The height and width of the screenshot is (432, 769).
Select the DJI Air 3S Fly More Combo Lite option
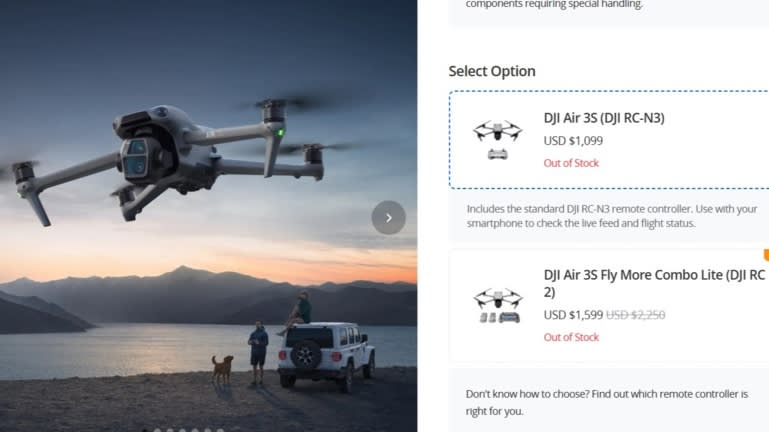(x=609, y=305)
